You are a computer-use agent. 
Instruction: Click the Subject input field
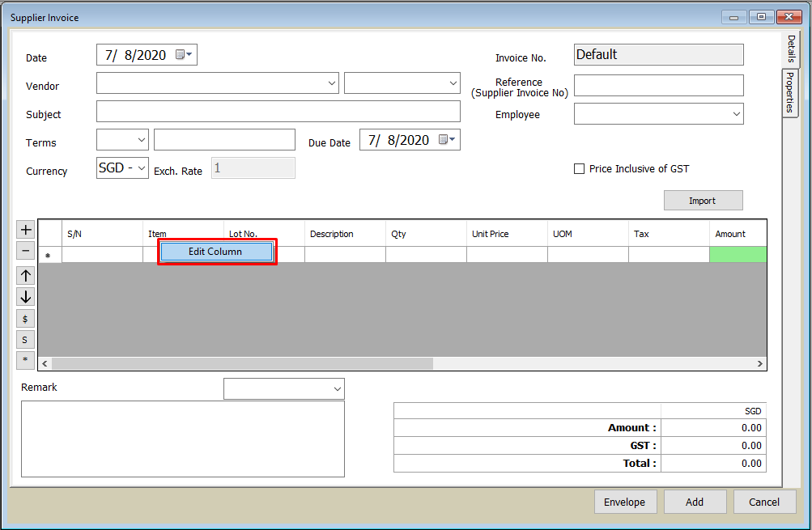pyautogui.click(x=278, y=112)
